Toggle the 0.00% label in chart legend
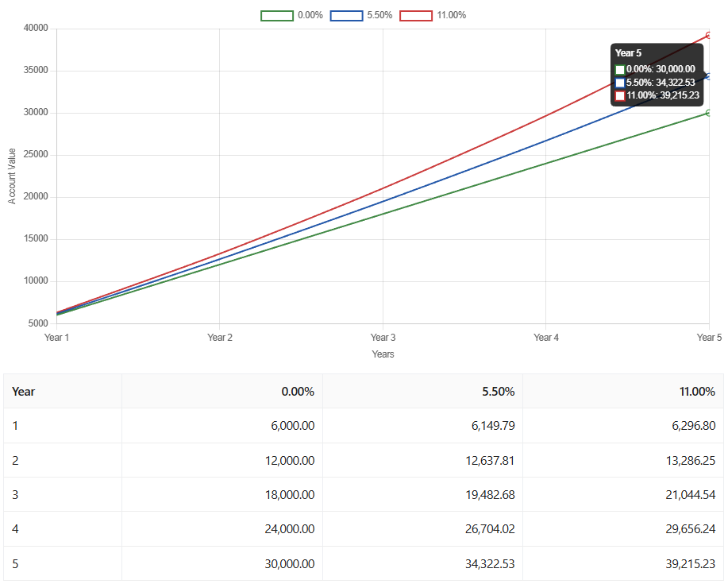This screenshot has height=584, width=728. [x=310, y=16]
